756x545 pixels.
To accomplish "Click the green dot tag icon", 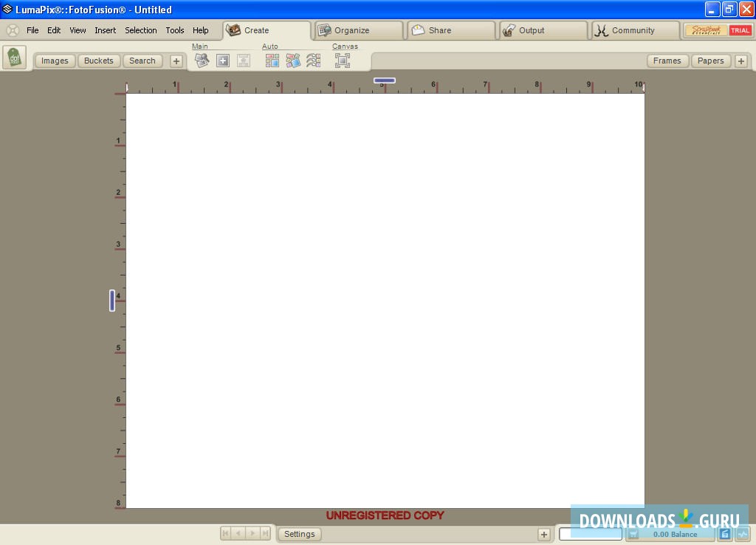I will click(15, 58).
